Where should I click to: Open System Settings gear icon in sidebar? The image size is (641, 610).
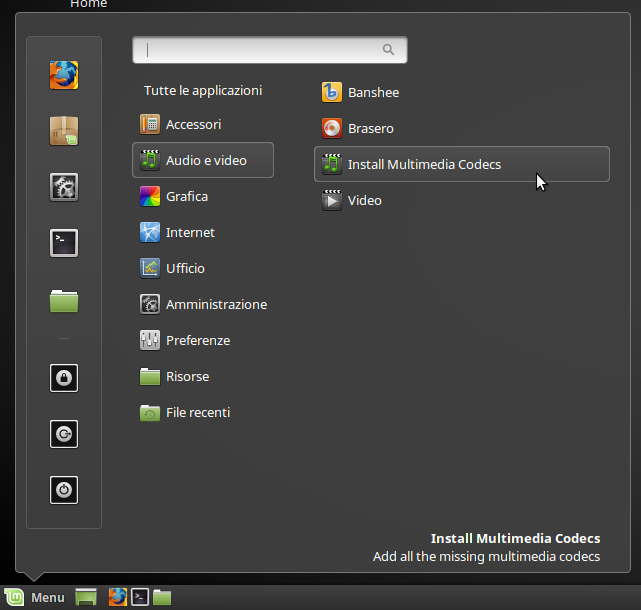(x=64, y=186)
